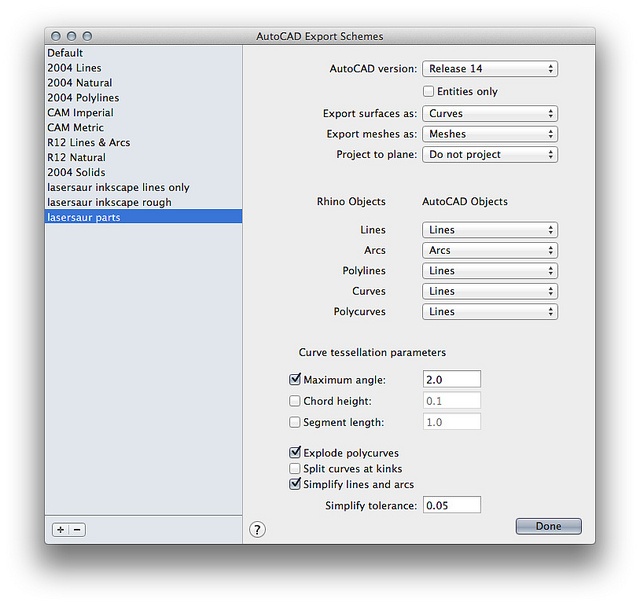Toggle Explode polycurves checkbox

click(295, 453)
